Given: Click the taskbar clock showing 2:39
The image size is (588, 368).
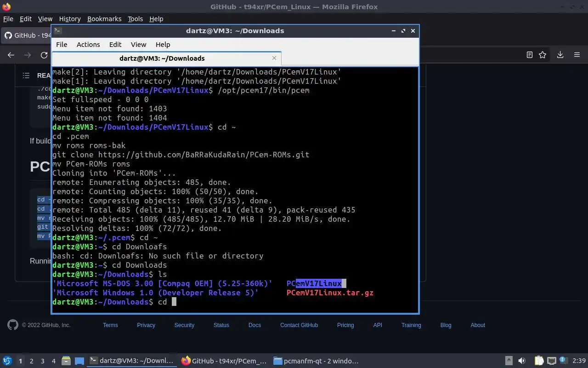Looking at the screenshot, I should (x=579, y=361).
